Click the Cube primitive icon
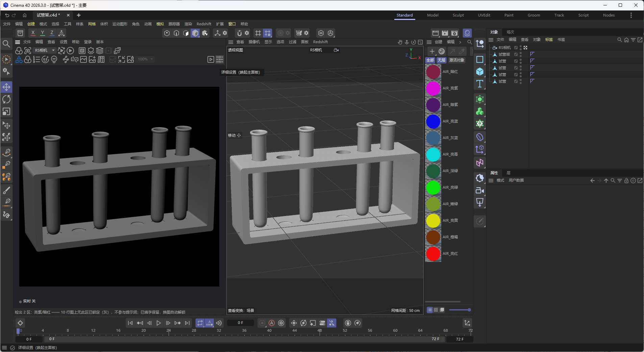 click(480, 72)
